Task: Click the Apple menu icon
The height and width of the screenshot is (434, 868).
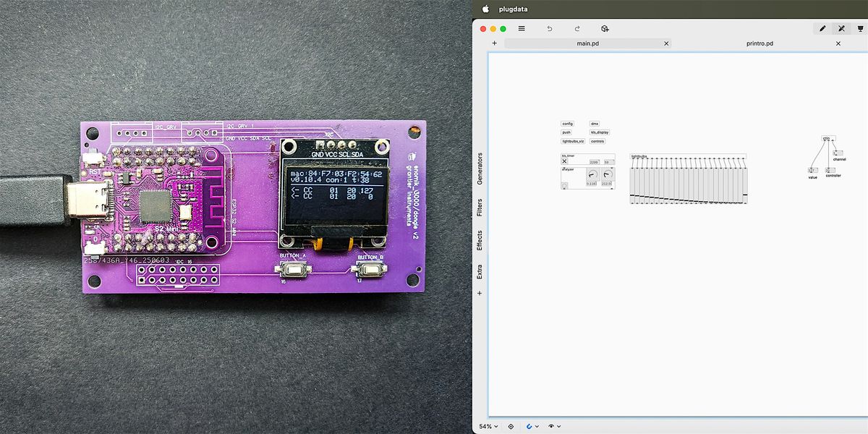Action: tap(485, 9)
